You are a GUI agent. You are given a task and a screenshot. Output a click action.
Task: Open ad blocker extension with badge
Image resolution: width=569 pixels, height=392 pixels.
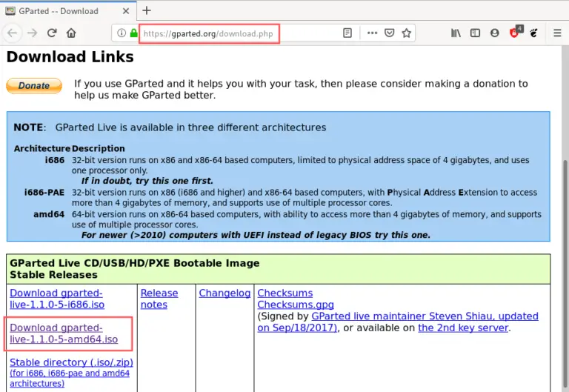coord(516,32)
